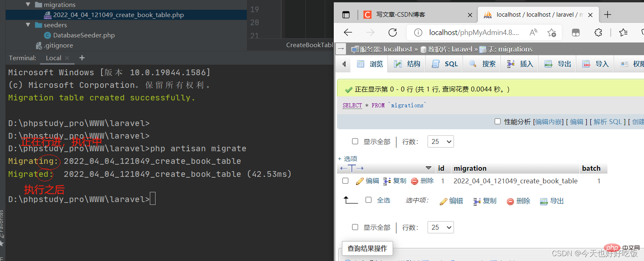
Task: Click the browser refresh icon
Action: tap(393, 33)
